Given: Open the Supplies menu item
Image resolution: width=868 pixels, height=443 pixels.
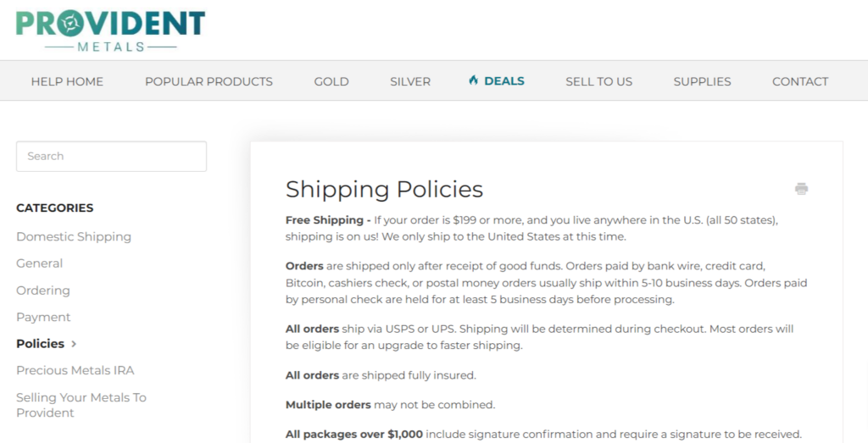Looking at the screenshot, I should tap(702, 81).
